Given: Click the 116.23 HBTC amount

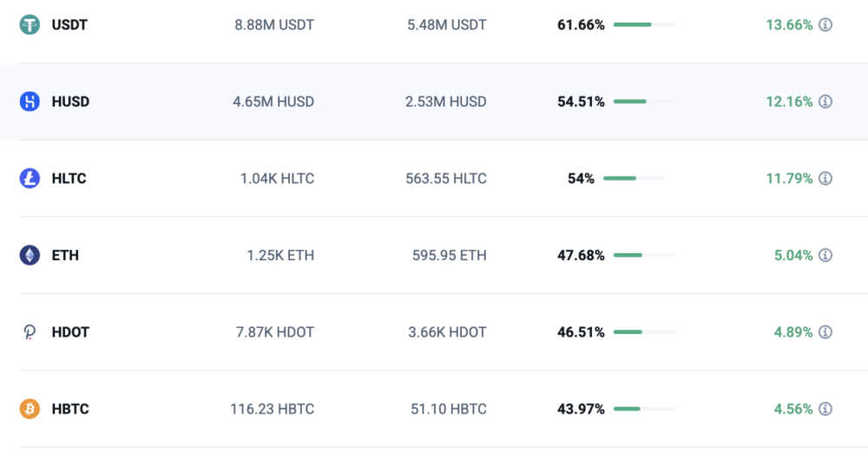Looking at the screenshot, I should point(272,409).
